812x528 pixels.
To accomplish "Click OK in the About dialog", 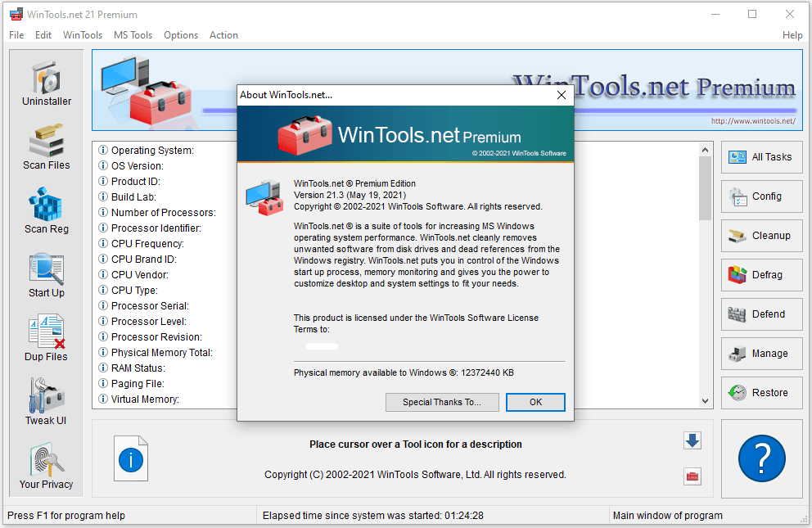I will pyautogui.click(x=535, y=402).
